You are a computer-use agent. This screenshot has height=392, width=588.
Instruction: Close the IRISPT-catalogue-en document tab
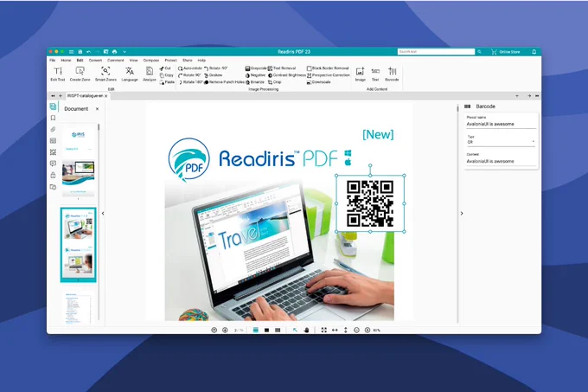coord(106,96)
